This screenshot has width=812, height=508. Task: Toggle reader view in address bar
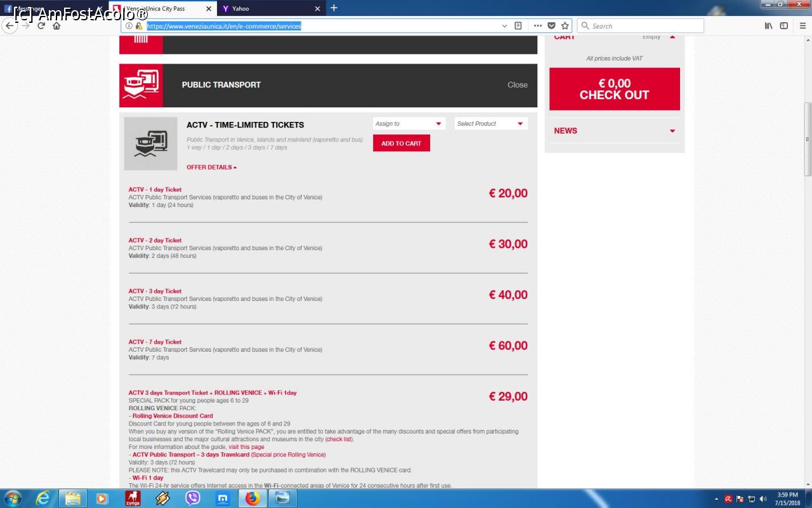pyautogui.click(x=518, y=26)
